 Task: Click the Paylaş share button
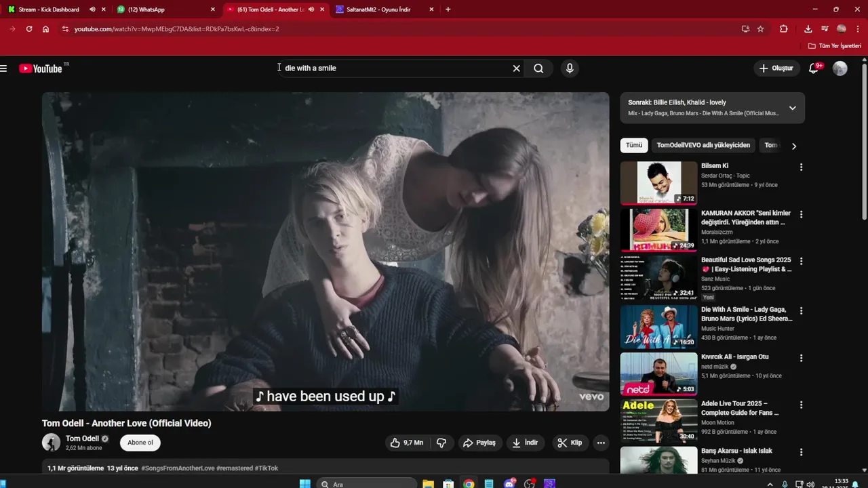[x=479, y=443]
